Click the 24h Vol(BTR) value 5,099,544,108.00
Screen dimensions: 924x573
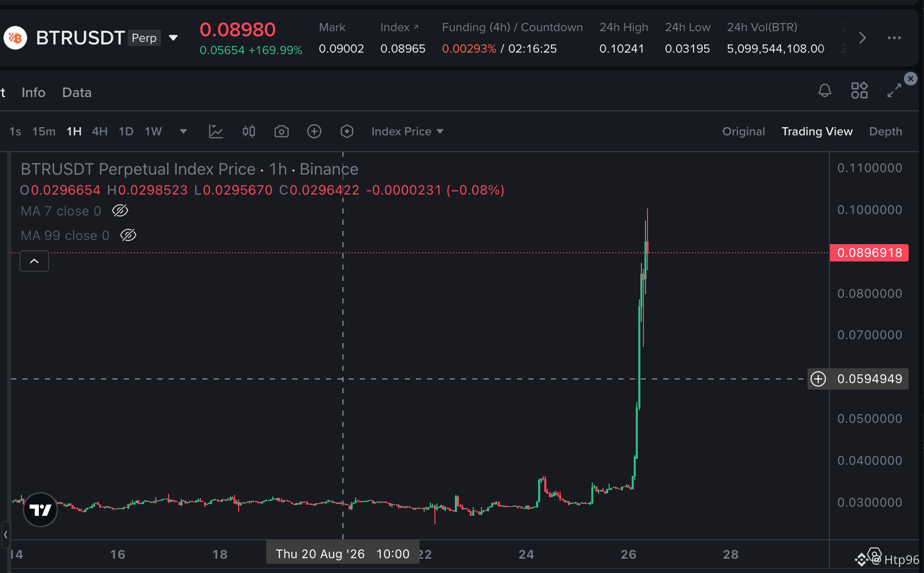[x=776, y=49]
